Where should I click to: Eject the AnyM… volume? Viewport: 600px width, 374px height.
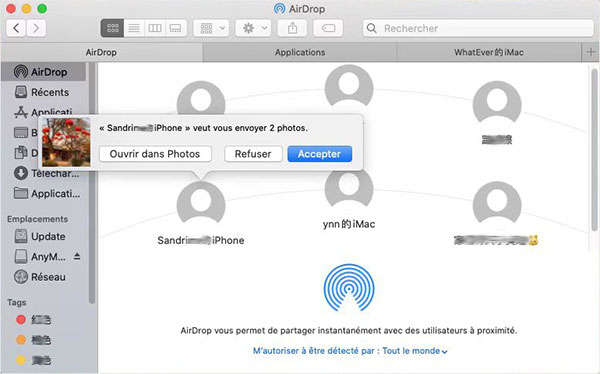pyautogui.click(x=77, y=256)
